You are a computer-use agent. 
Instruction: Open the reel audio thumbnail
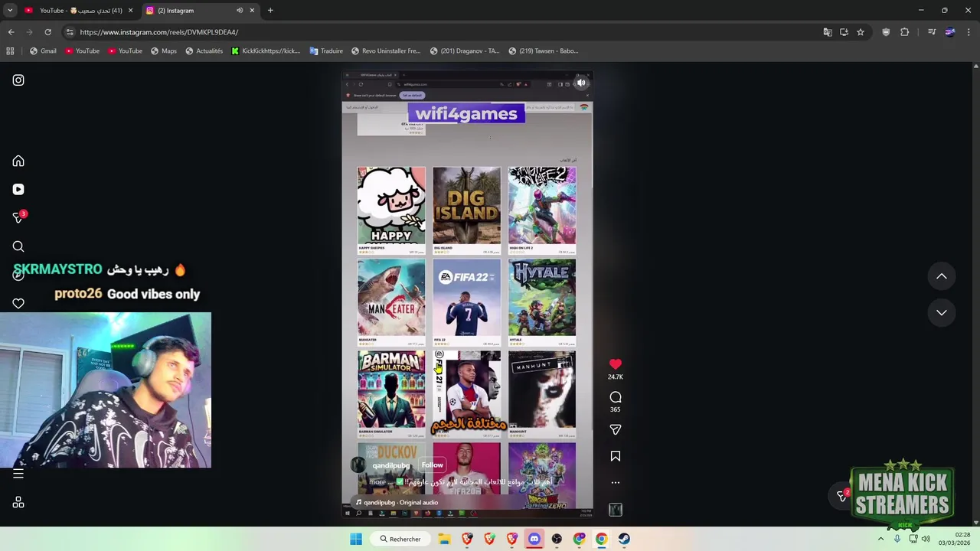[x=616, y=510]
